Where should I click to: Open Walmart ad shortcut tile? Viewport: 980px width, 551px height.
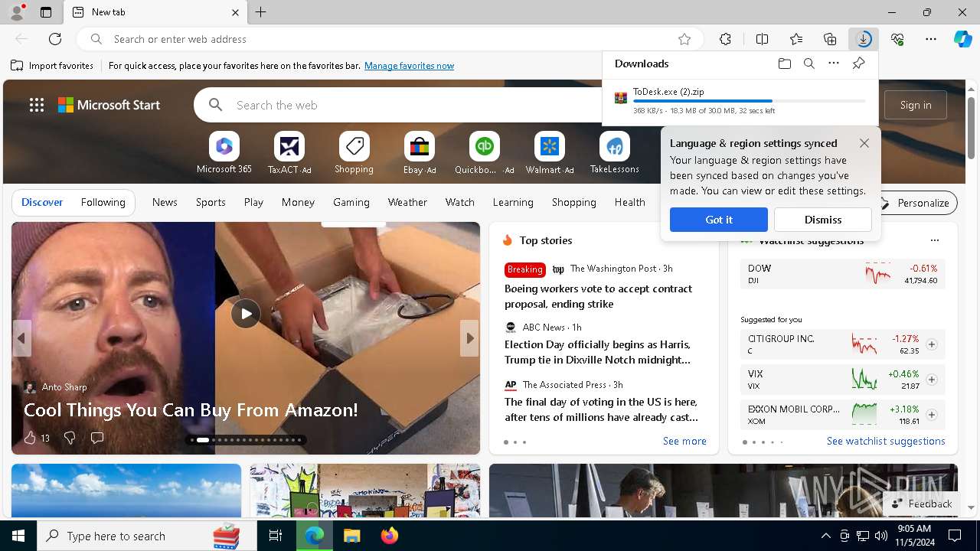(x=549, y=153)
